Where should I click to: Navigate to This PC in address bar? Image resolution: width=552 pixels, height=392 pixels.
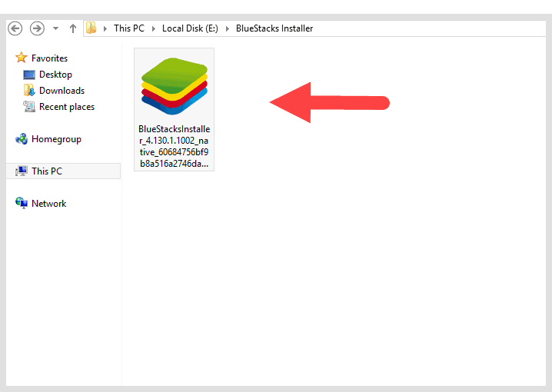coord(129,28)
